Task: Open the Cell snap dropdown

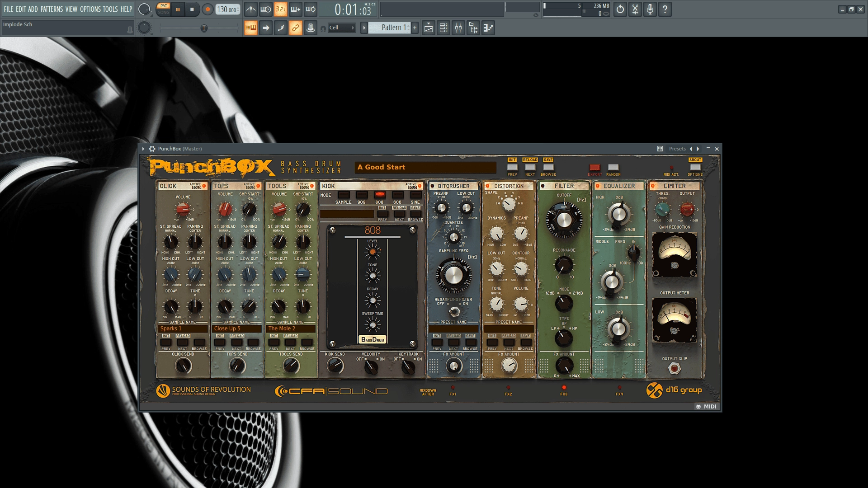Action: pos(342,28)
